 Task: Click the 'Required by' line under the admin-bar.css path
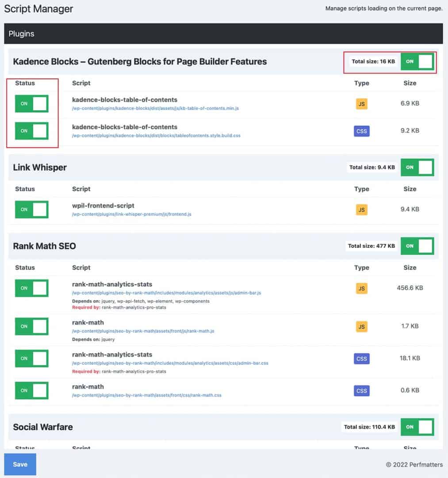coord(119,371)
